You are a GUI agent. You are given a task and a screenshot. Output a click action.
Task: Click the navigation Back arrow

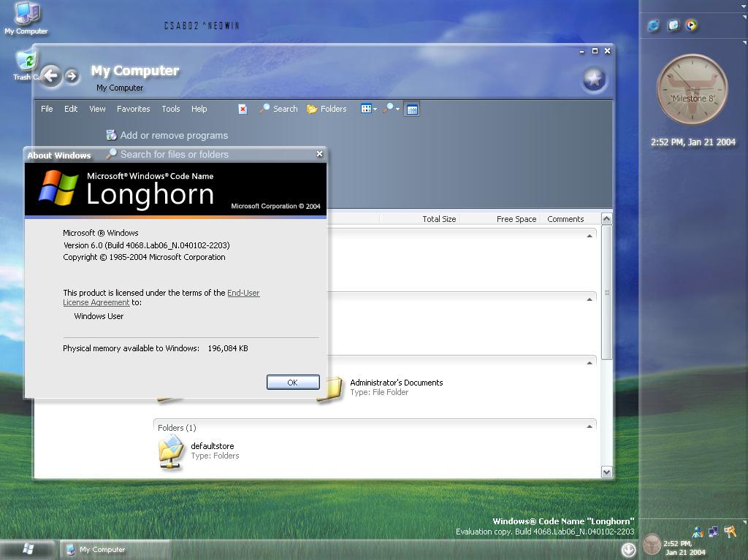[x=50, y=76]
